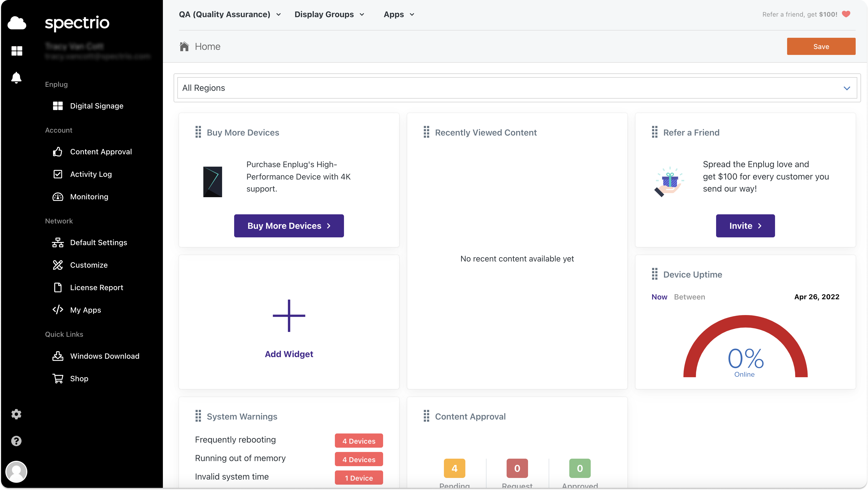
Task: Click the Apr 26, 2022 date
Action: (x=817, y=297)
